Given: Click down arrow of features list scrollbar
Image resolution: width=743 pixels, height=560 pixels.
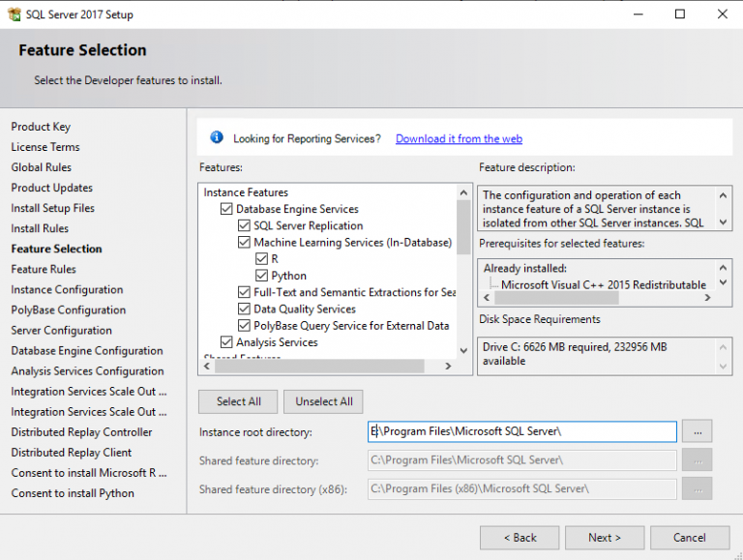Looking at the screenshot, I should coord(463,350).
